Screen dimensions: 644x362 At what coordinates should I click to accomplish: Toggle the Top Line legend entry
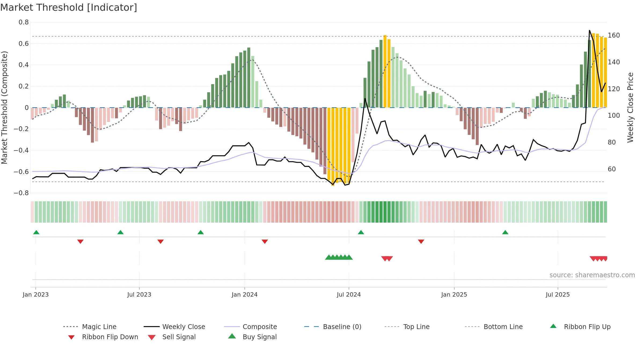pos(407,327)
